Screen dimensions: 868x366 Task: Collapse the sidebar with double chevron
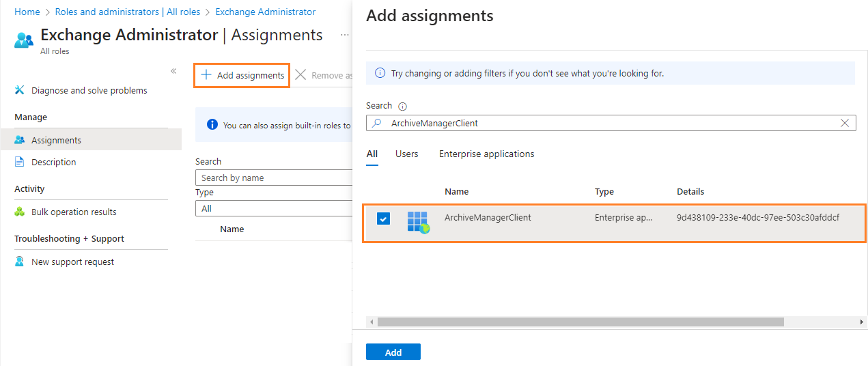pyautogui.click(x=173, y=71)
